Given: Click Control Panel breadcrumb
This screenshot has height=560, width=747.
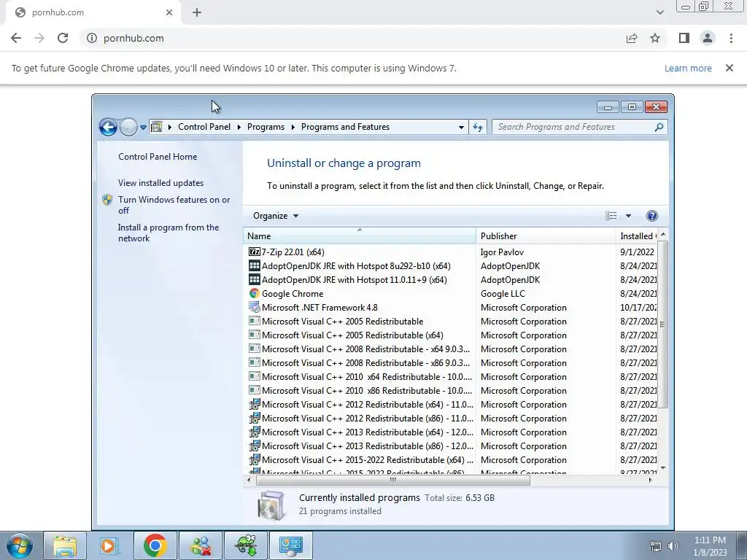Looking at the screenshot, I should (x=204, y=127).
